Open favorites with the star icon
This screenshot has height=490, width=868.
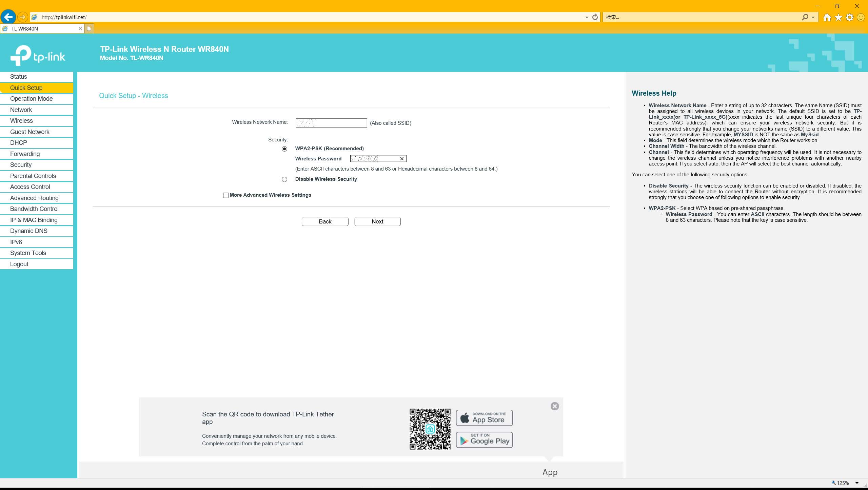point(839,17)
